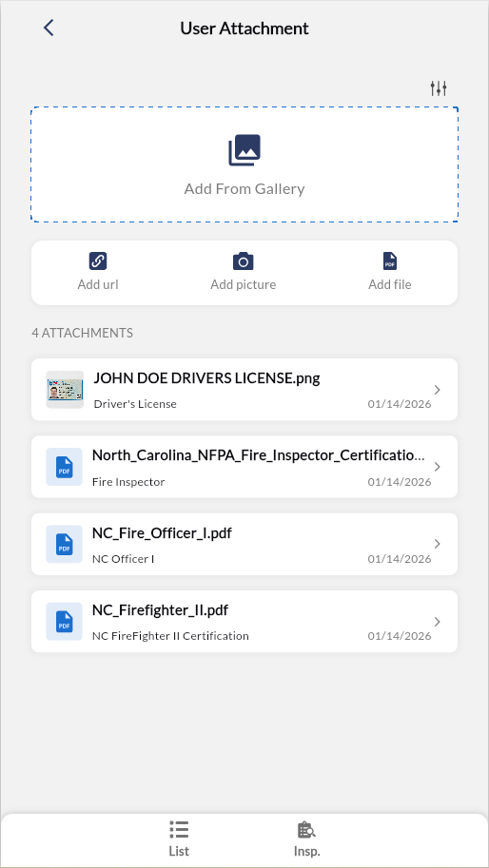Select the Add url label
This screenshot has width=489, height=868.
(97, 284)
